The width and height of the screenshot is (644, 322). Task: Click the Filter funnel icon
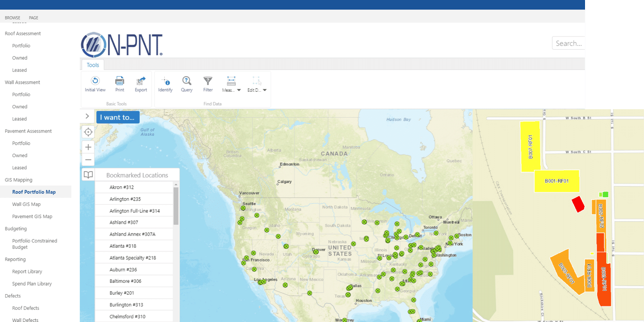208,81
